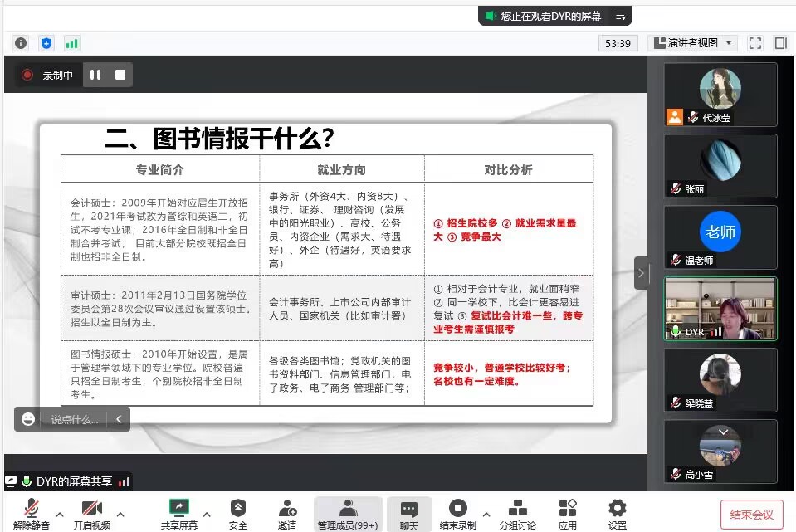The image size is (796, 532).
Task: Open the Settings (设置) gear
Action: [617, 514]
